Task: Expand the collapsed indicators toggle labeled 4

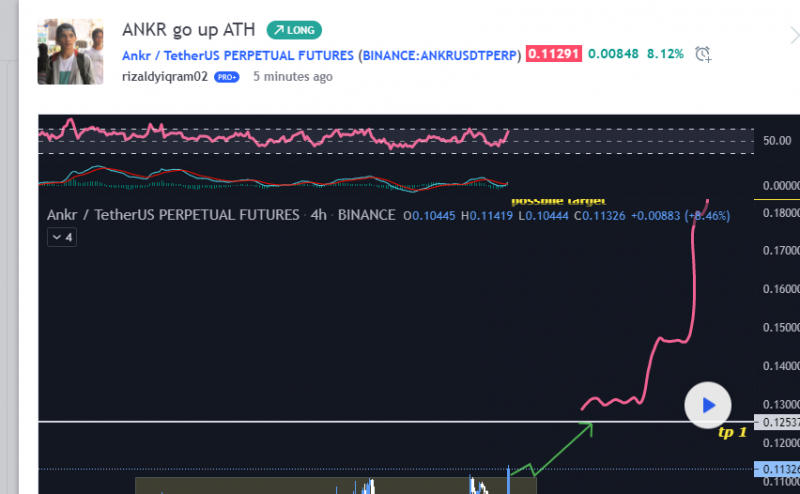Action: (61, 237)
